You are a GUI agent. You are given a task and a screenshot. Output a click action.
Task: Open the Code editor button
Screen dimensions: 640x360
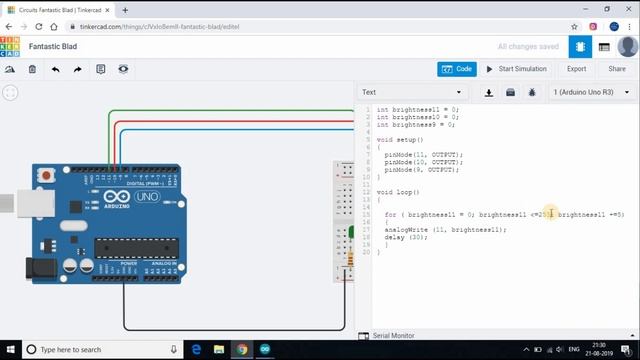457,69
